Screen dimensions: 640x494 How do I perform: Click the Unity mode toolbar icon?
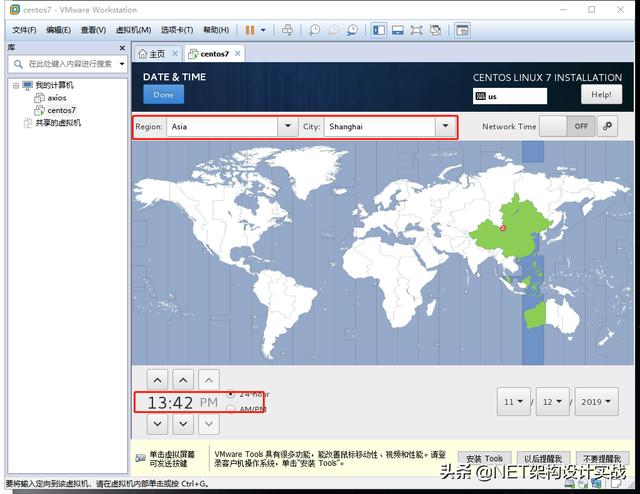click(x=436, y=30)
